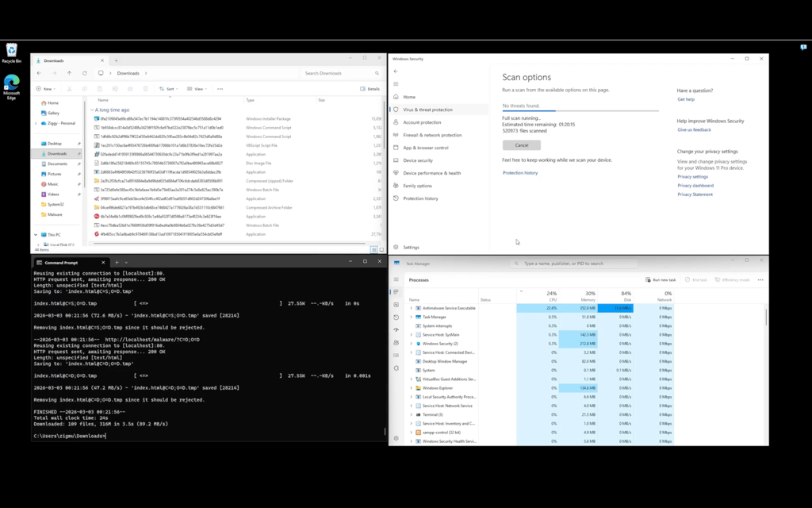This screenshot has height=508, width=812.
Task: Open Command Prompt tab dropdown arrow
Action: click(126, 262)
